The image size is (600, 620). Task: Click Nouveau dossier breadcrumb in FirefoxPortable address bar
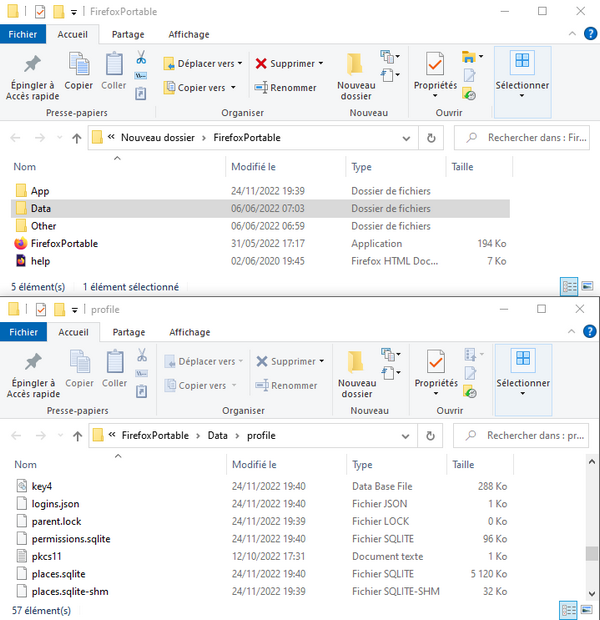pyautogui.click(x=157, y=138)
